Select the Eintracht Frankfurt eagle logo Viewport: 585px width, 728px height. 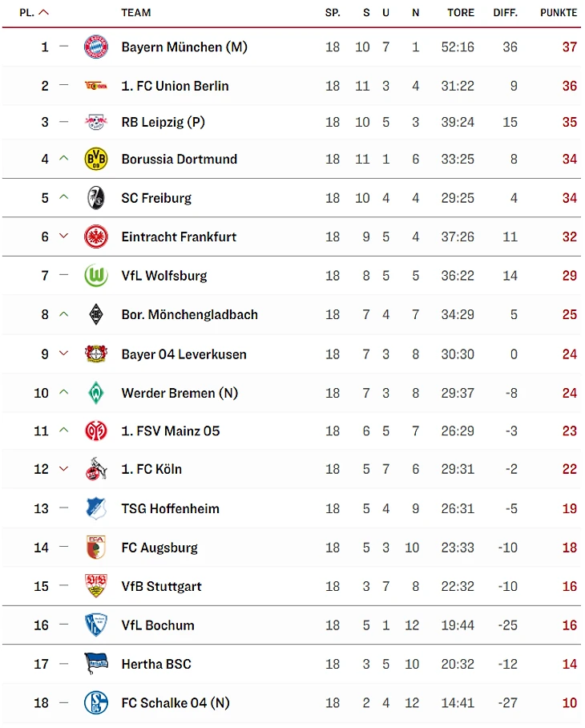(x=96, y=237)
